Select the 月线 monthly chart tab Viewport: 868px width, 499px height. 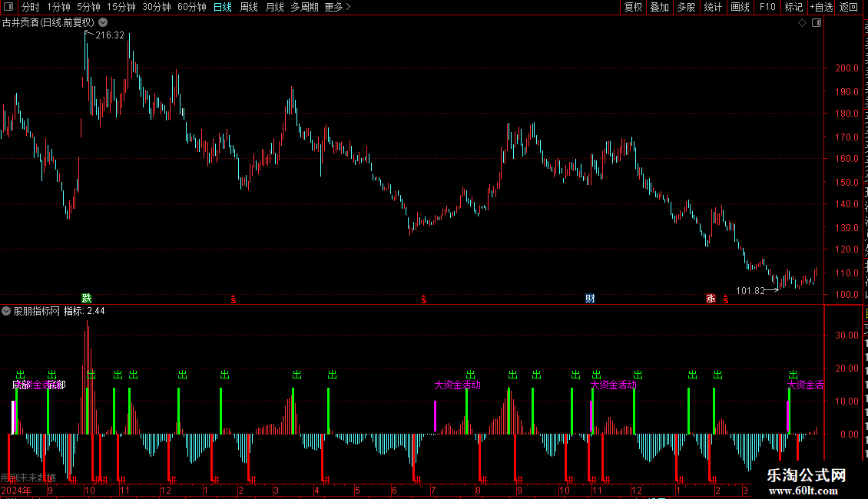tap(274, 7)
